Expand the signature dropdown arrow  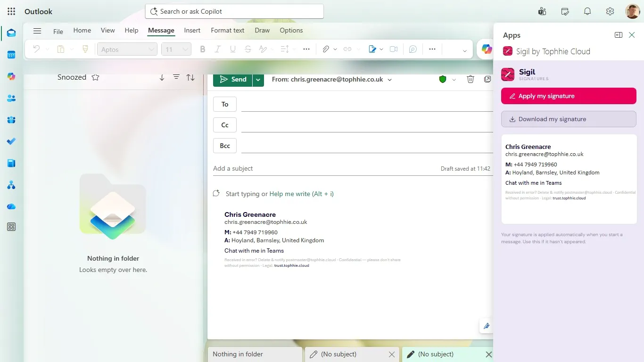click(x=381, y=49)
